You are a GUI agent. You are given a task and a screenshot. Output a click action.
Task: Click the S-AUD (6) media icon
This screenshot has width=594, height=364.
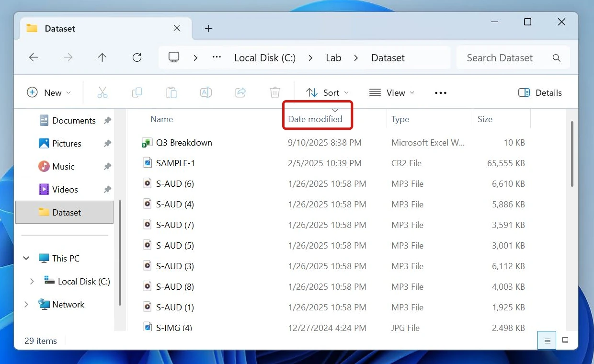148,183
